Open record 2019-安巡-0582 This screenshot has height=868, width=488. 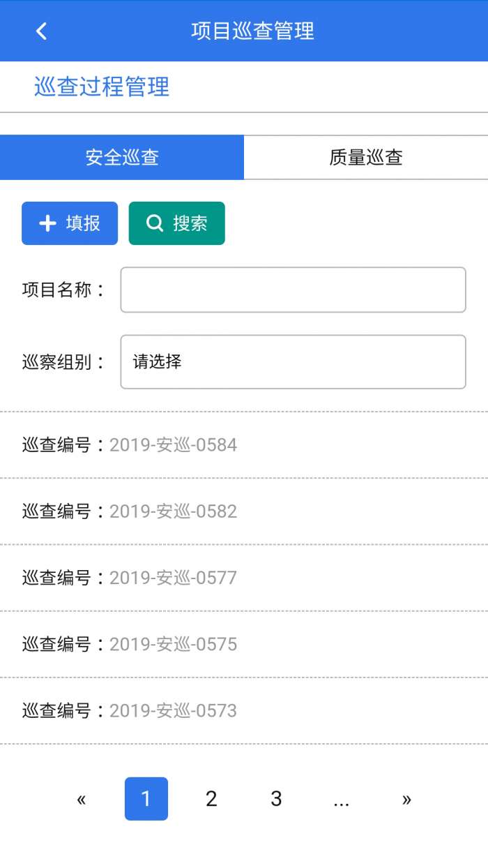click(x=173, y=511)
